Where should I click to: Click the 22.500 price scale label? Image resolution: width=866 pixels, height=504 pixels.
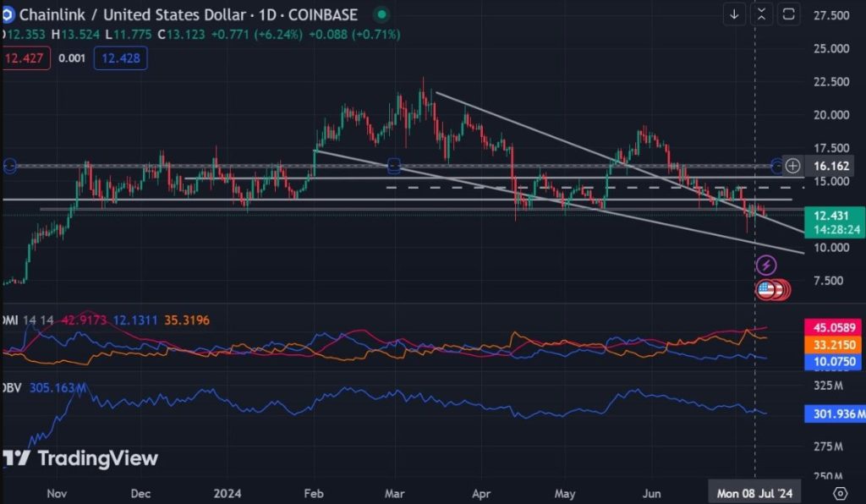point(831,82)
